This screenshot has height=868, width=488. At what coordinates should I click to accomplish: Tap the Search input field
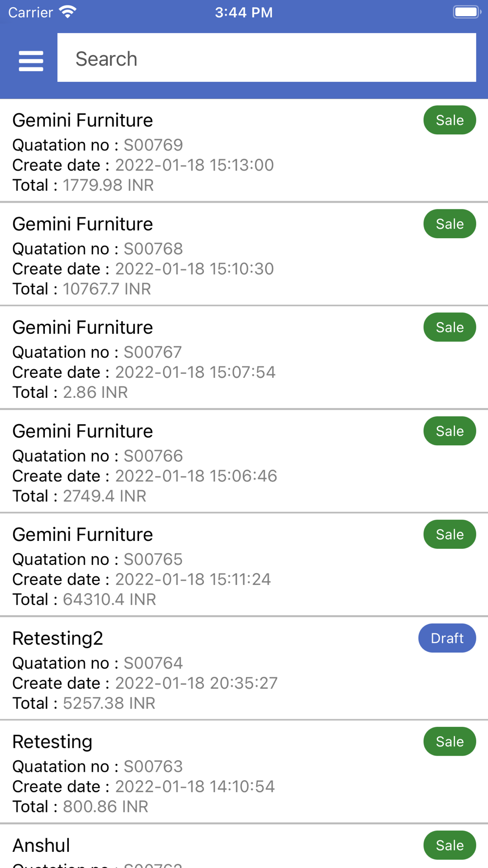[266, 58]
